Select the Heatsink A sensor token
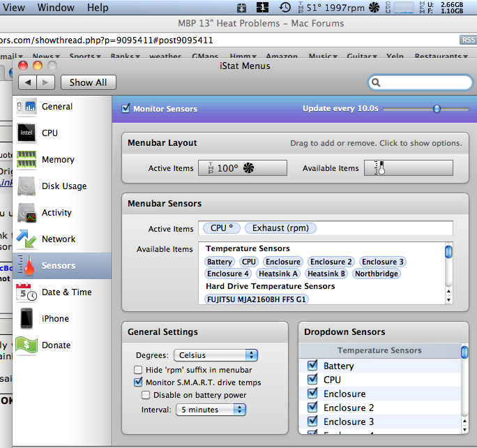The width and height of the screenshot is (477, 448). tap(278, 274)
